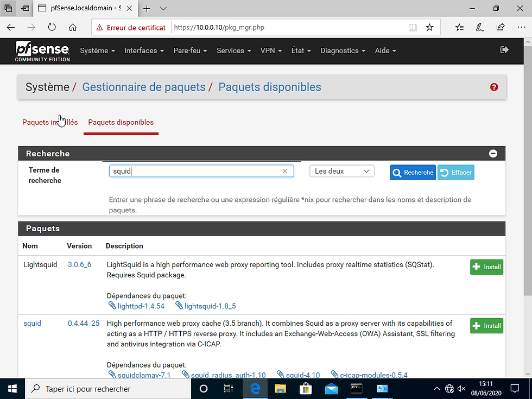Click the share page icon
This screenshot has height=399, width=532.
click(501, 28)
